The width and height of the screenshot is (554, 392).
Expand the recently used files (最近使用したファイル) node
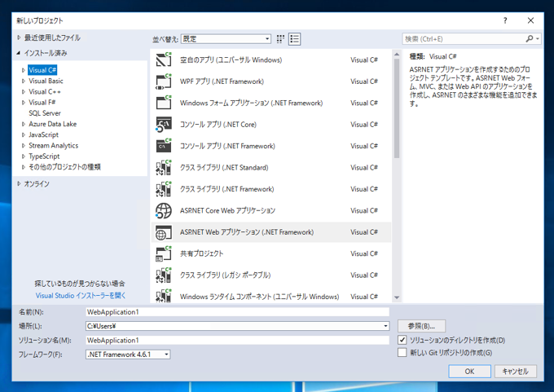[19, 37]
